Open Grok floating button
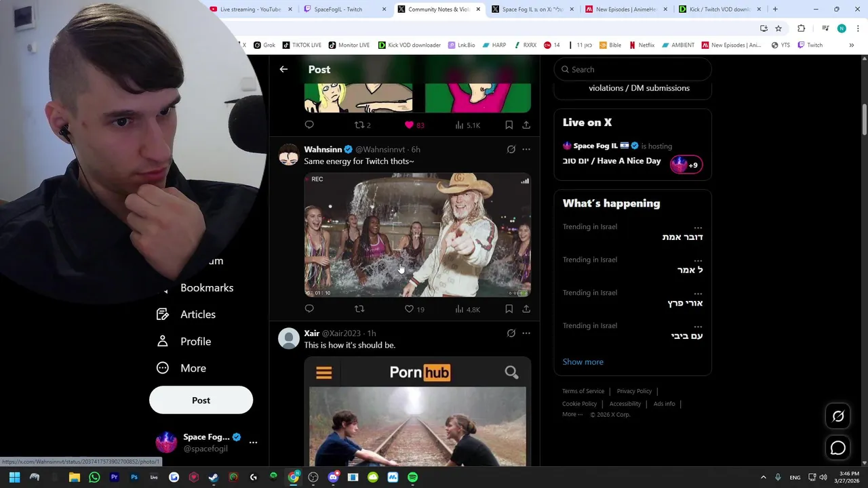 tap(838, 416)
